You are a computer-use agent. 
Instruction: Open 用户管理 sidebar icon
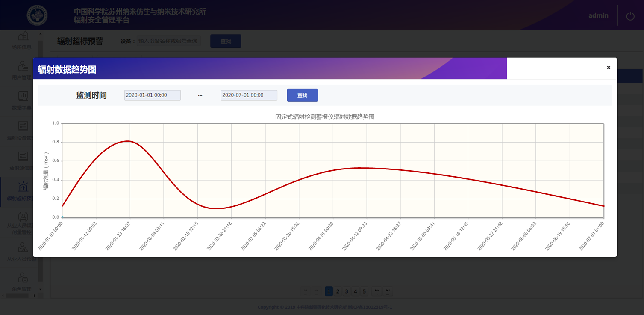click(22, 70)
